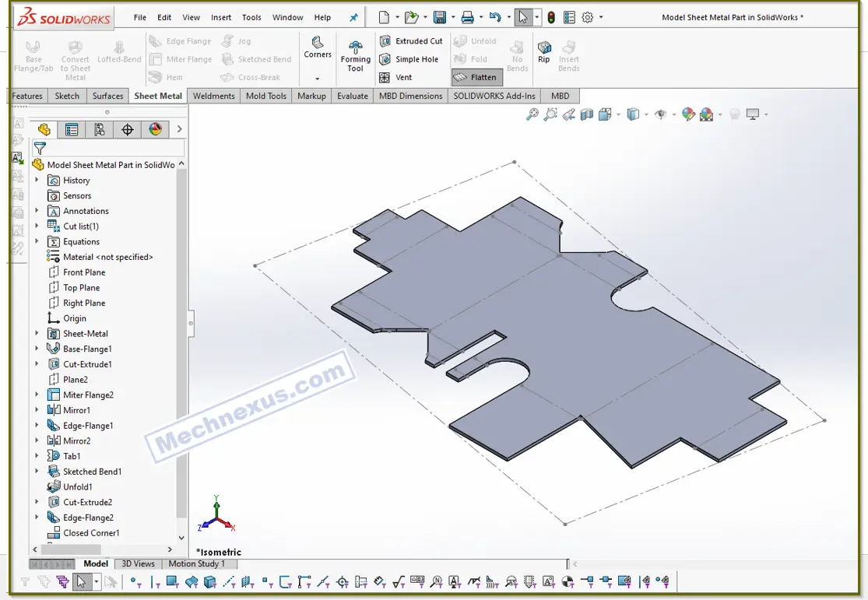Image resolution: width=868 pixels, height=600 pixels.
Task: Switch to the Evaluate tab
Action: pos(352,96)
